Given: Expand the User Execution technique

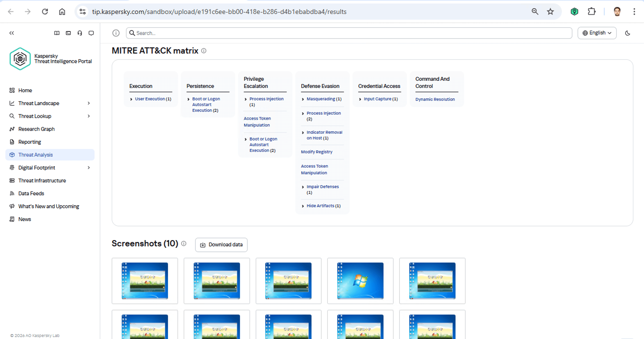Looking at the screenshot, I should (131, 99).
